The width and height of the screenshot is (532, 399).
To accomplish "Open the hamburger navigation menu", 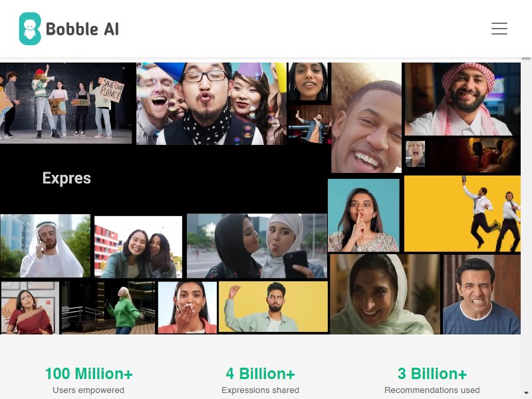I will [499, 29].
